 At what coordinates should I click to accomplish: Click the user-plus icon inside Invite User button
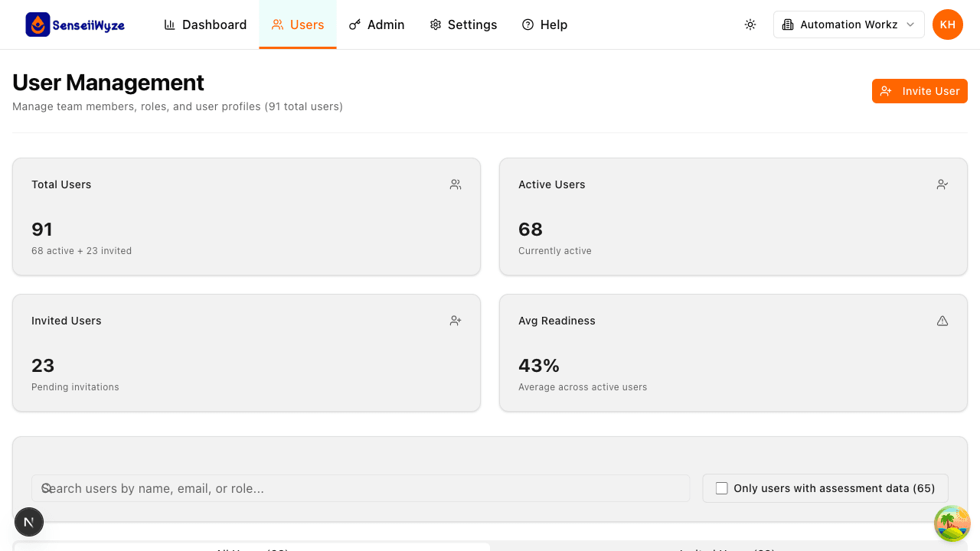coord(886,91)
